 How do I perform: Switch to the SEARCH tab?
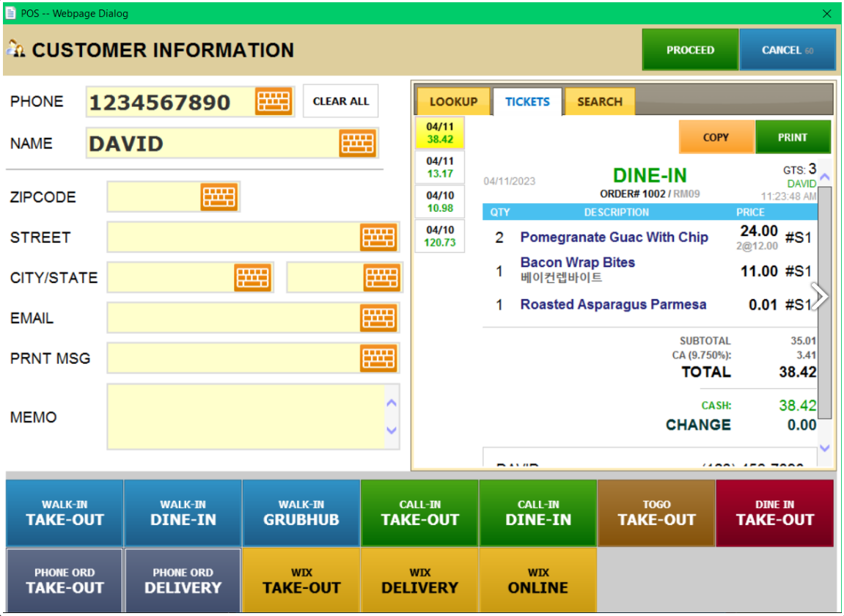(599, 102)
